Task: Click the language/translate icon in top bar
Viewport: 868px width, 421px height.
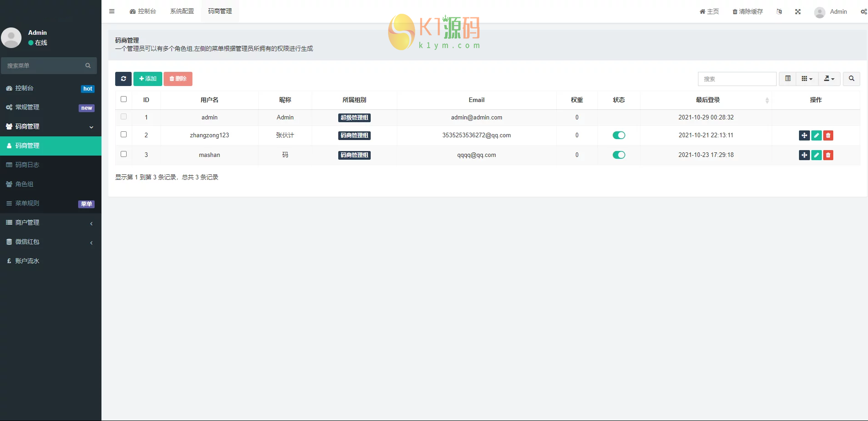Action: tap(779, 11)
